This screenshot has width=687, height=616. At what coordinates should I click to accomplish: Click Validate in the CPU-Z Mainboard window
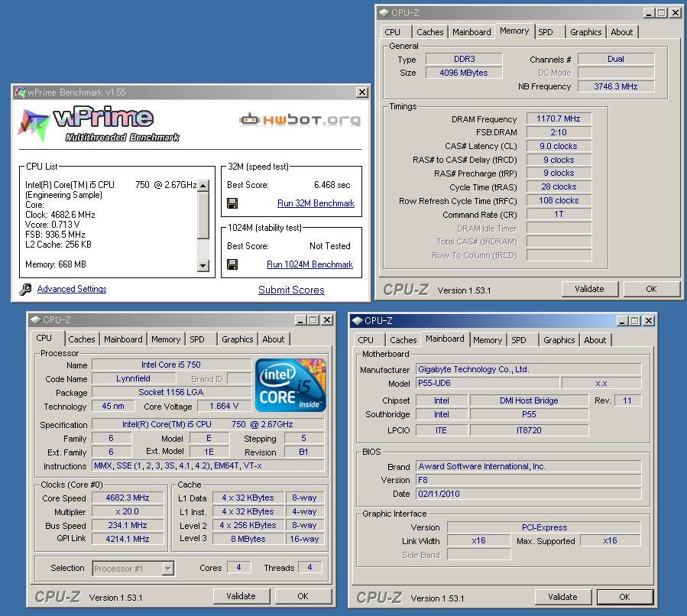pyautogui.click(x=562, y=597)
